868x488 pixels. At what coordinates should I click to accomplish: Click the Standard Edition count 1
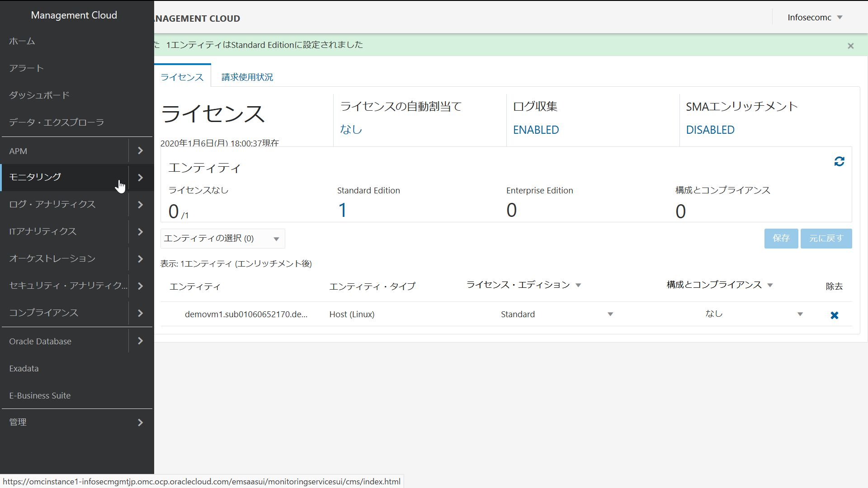coord(343,211)
